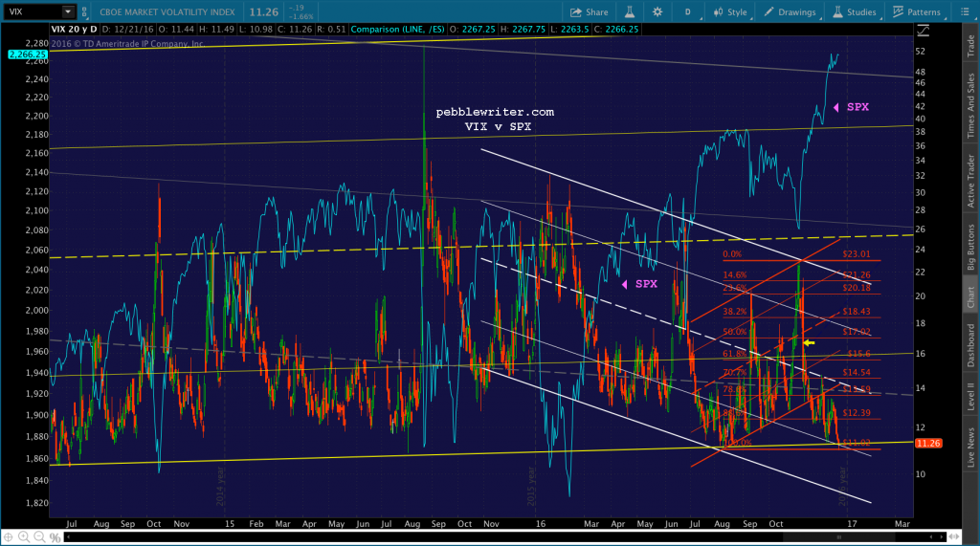980x546 pixels.
Task: Open the Big Buttons side tab
Action: [x=970, y=248]
